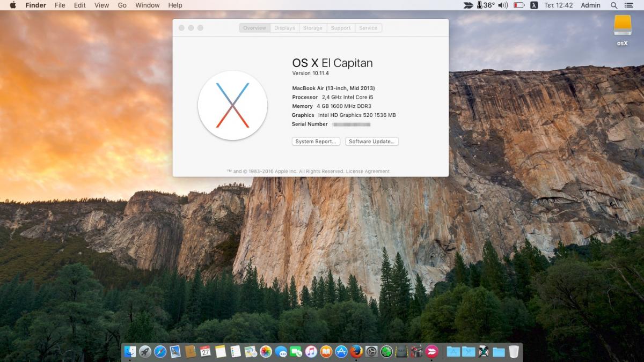The image size is (644, 362).
Task: Open Firefox icon in Dock
Action: (x=356, y=352)
